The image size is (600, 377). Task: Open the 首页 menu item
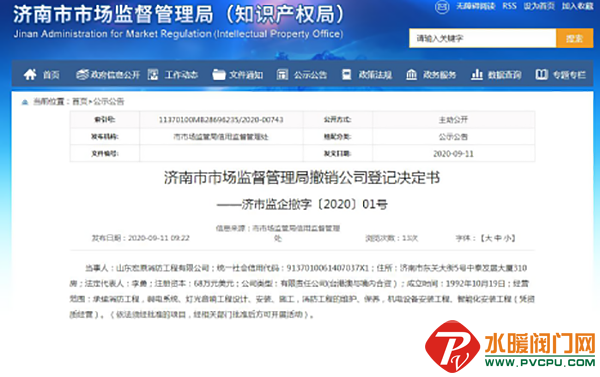[x=51, y=75]
